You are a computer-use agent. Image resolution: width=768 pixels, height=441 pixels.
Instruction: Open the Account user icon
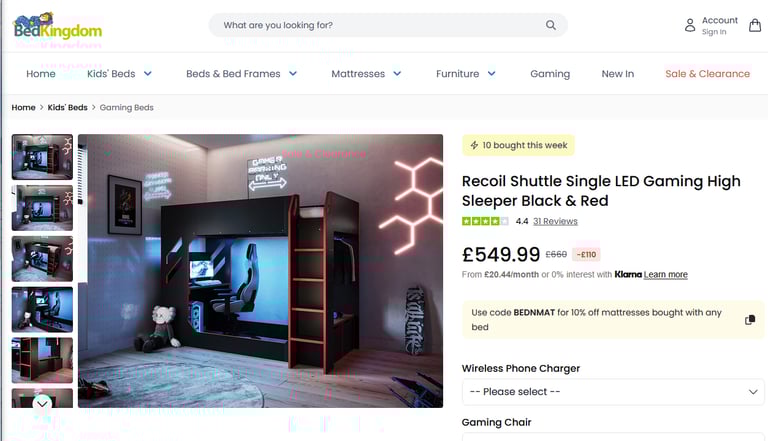click(x=690, y=25)
